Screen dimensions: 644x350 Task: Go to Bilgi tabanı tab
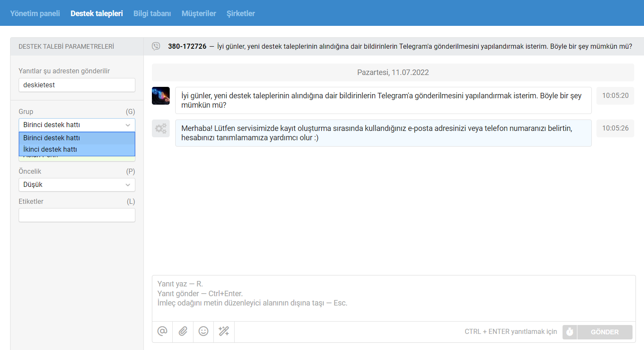coord(152,14)
